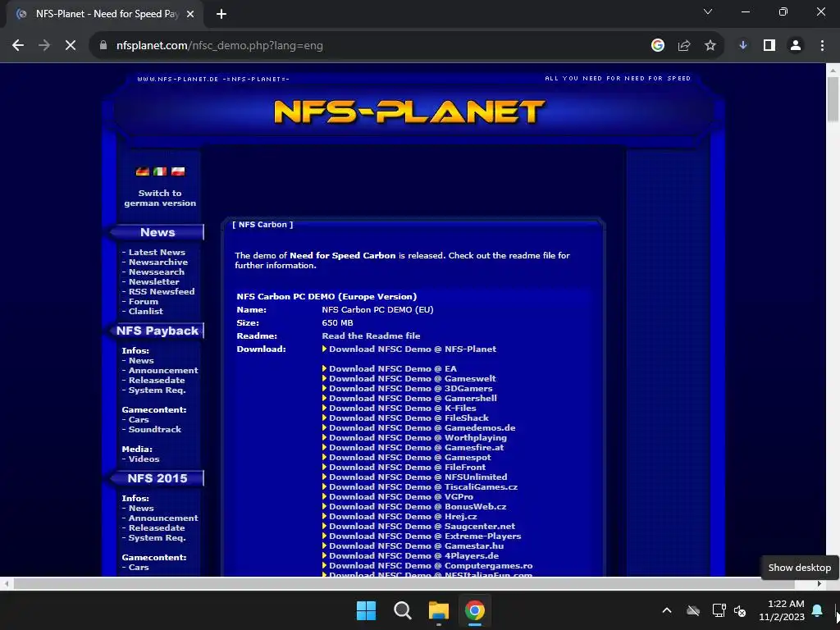The image size is (840, 630).
Task: Open the Windows Start menu
Action: (367, 610)
